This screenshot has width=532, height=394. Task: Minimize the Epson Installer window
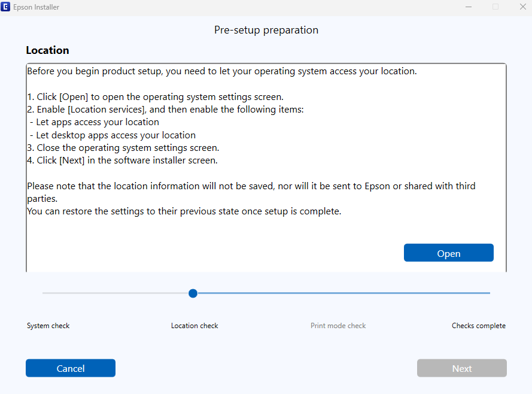click(469, 7)
